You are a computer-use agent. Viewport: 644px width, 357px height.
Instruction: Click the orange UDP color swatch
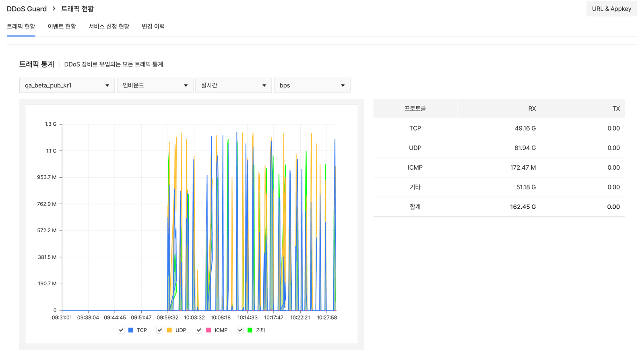coord(169,330)
